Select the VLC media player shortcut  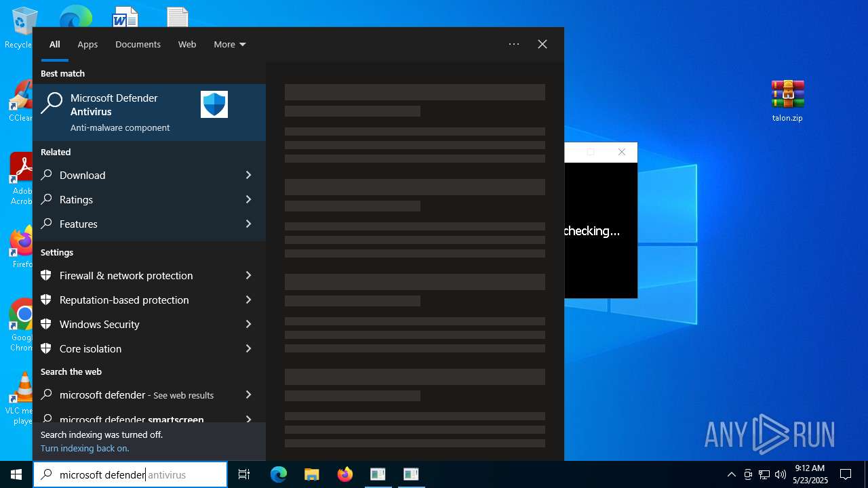pos(20,399)
